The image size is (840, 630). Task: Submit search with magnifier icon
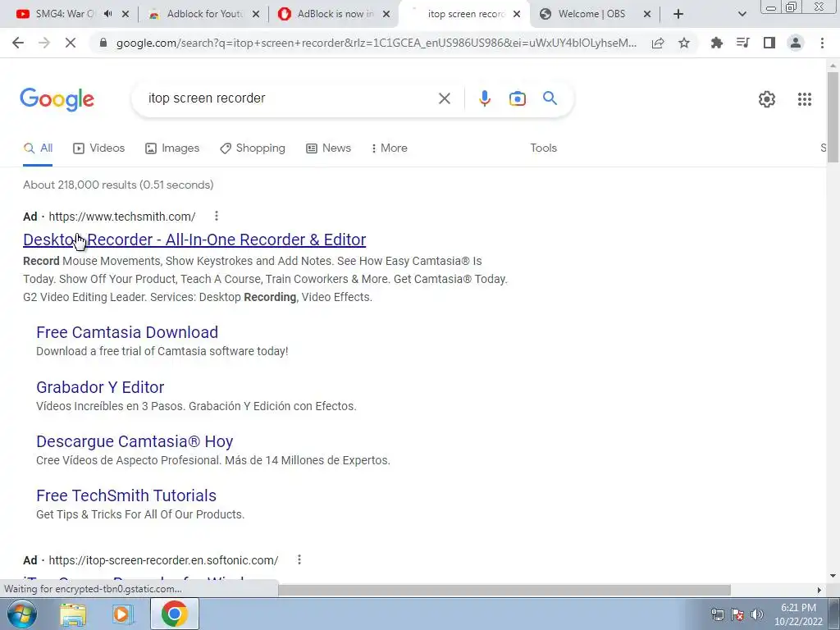tap(550, 98)
